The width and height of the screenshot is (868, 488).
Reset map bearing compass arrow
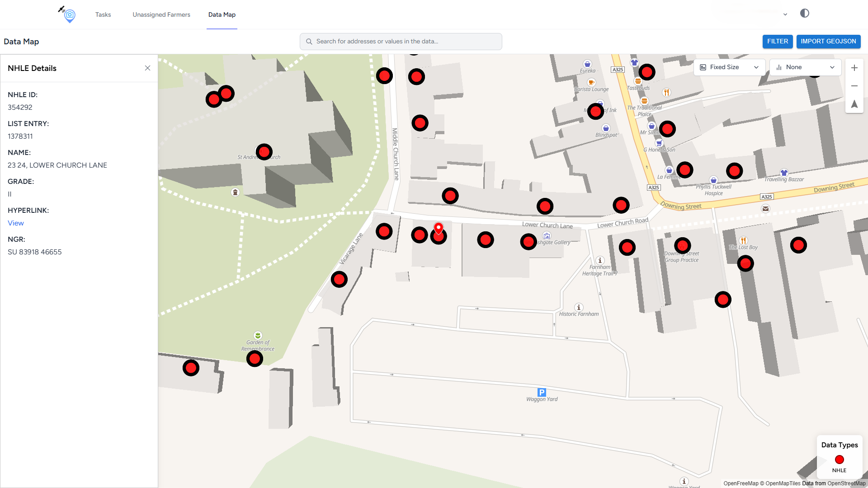854,104
